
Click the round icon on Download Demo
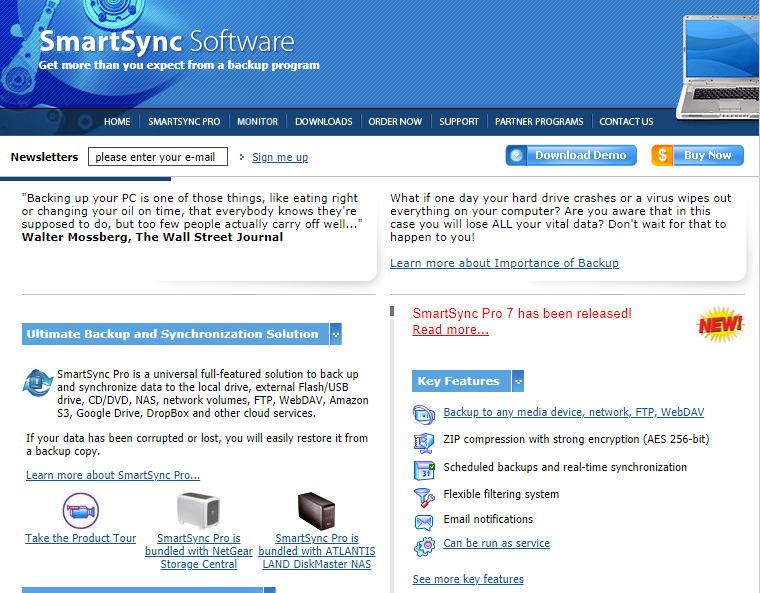[517, 155]
